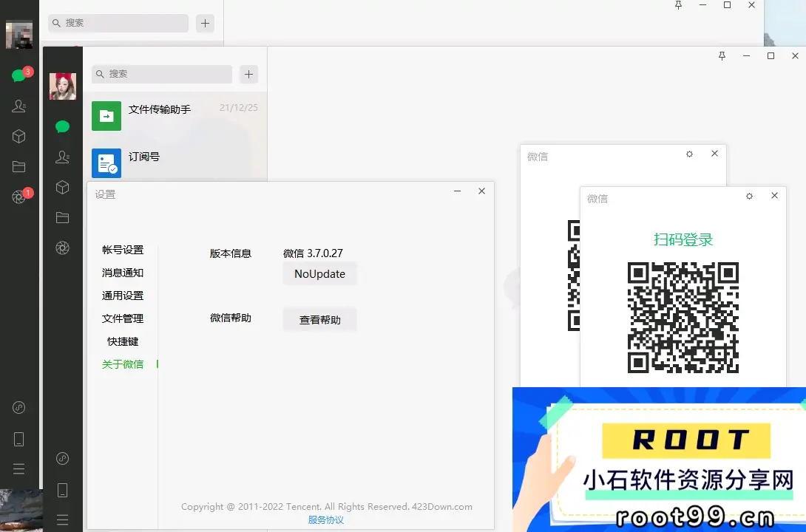
Task: Click the NoUpdate version button
Action: (319, 273)
